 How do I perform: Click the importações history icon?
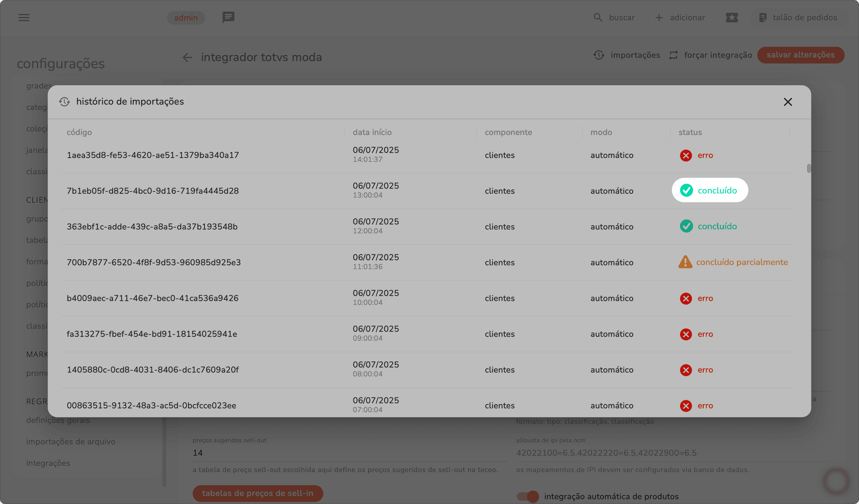pos(599,55)
